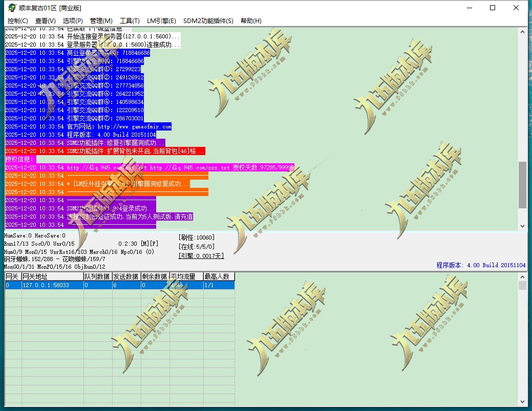Click the MonG0/1/31 MonP0/15/16 status line
This screenshot has width=532, height=411.
55,267
